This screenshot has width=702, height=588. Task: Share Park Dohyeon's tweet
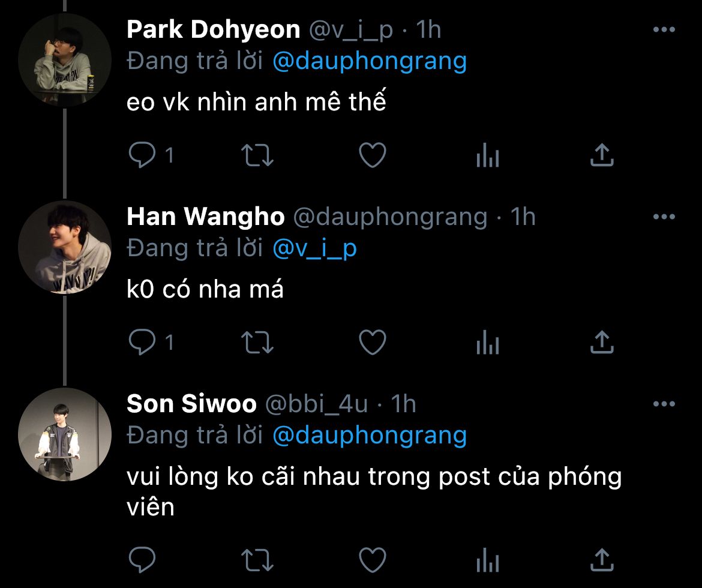(602, 155)
